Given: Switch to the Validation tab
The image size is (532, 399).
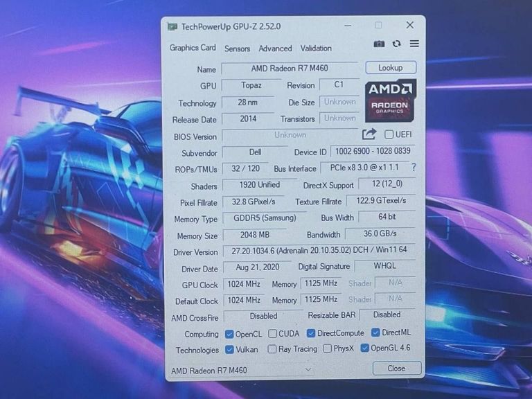Looking at the screenshot, I should (x=316, y=48).
